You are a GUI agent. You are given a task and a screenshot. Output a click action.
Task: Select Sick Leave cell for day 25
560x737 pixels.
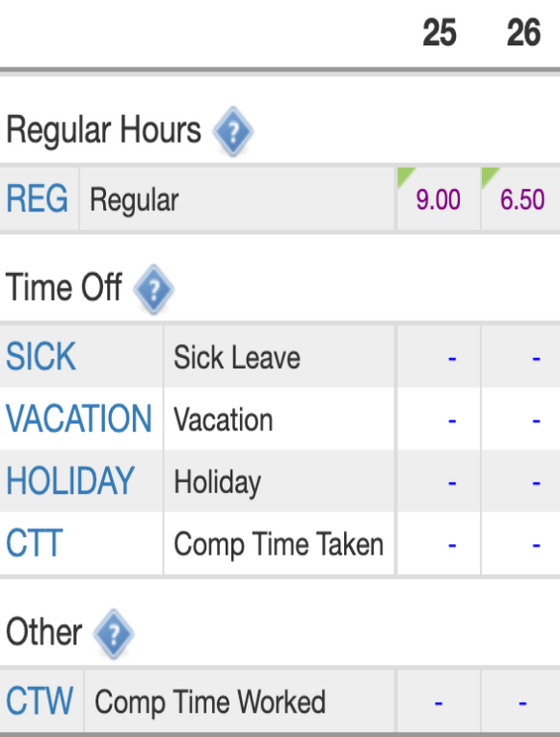click(439, 357)
